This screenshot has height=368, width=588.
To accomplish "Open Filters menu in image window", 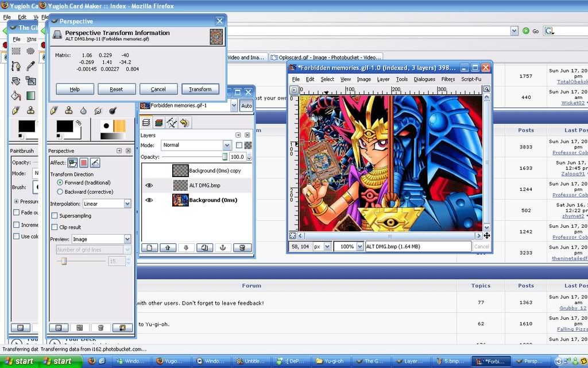I will click(x=448, y=79).
